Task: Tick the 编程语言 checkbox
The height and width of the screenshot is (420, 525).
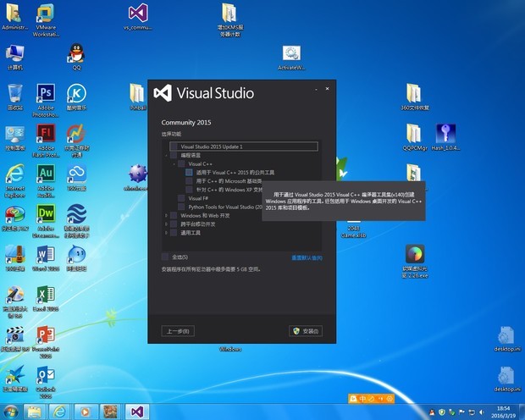Action: click(x=174, y=155)
